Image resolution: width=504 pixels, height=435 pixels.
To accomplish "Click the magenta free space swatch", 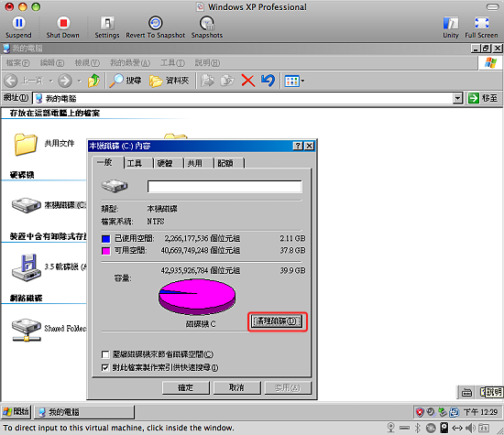I will 105,251.
